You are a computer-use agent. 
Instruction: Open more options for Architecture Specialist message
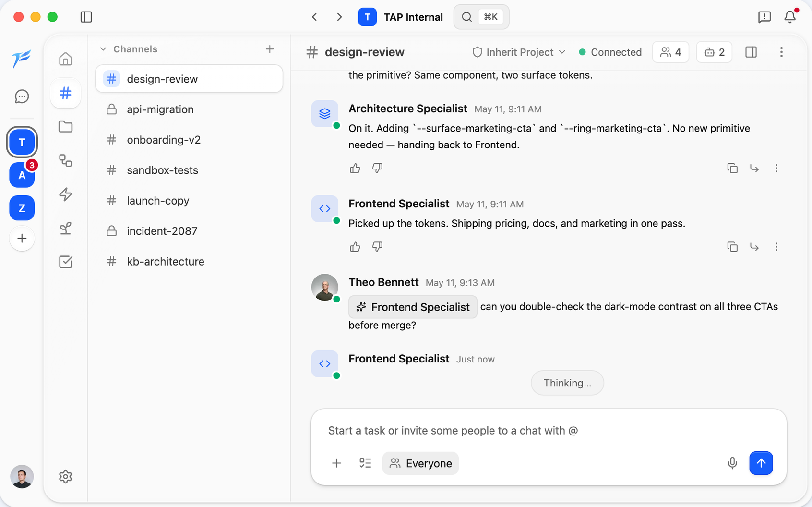pos(776,169)
